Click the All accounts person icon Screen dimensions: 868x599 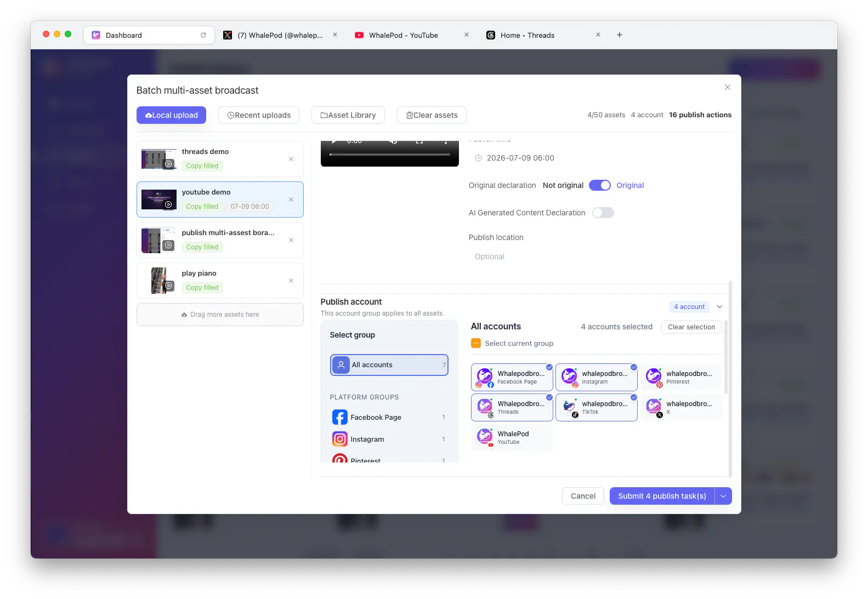click(x=341, y=365)
